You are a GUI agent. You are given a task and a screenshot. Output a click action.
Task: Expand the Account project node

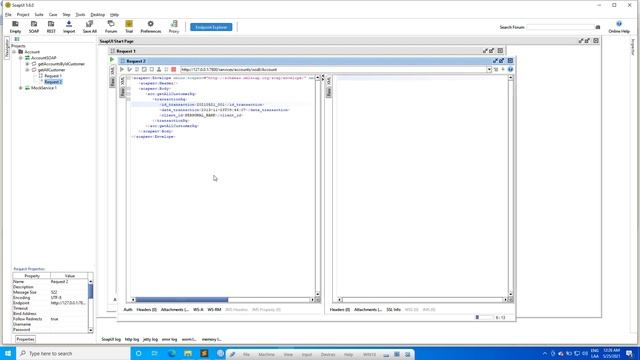pyautogui.click(x=14, y=52)
